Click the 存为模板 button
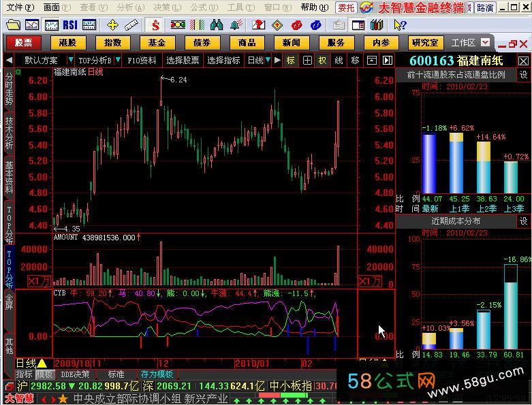Image resolution: width=532 pixels, height=405 pixels. point(157,374)
